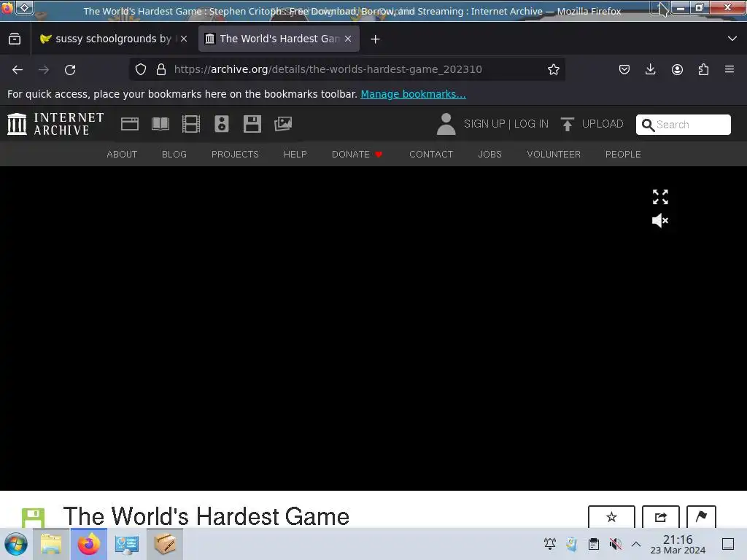The image size is (747, 560).
Task: Open the package box taskbar icon
Action: click(x=164, y=544)
